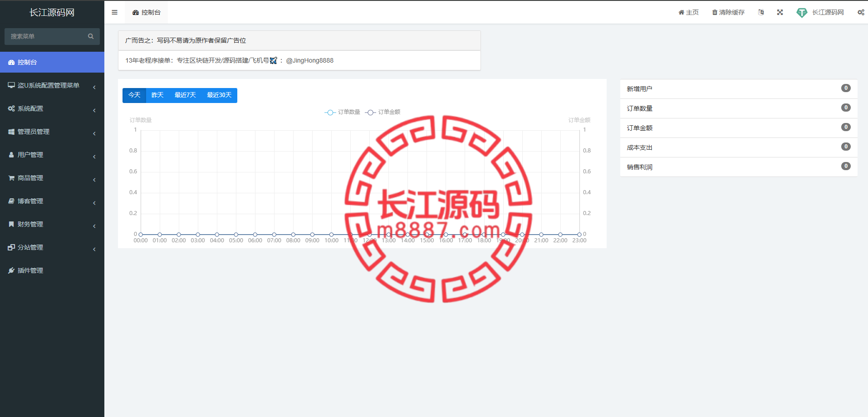Click the 订单数量 statistics row

tap(739, 108)
